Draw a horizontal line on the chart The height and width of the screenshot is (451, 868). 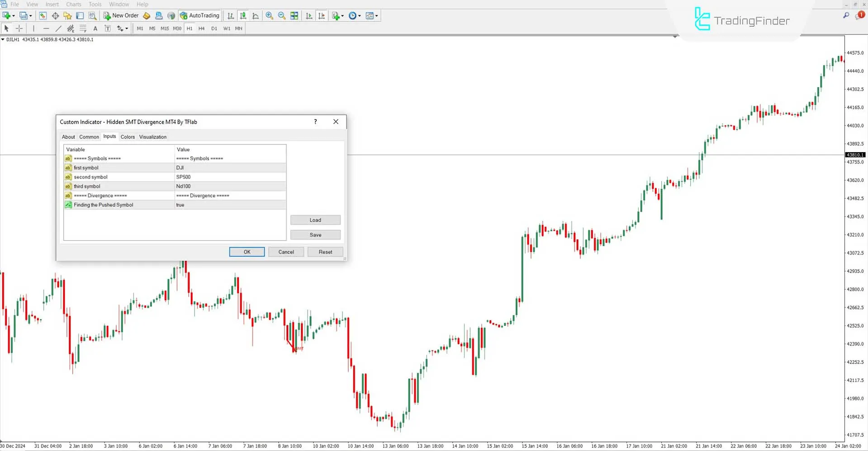point(46,28)
